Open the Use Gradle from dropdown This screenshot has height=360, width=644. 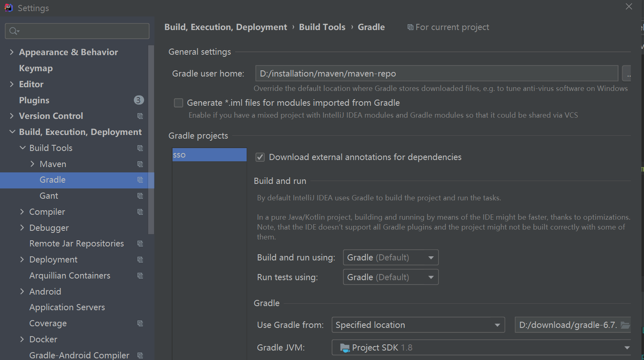418,325
